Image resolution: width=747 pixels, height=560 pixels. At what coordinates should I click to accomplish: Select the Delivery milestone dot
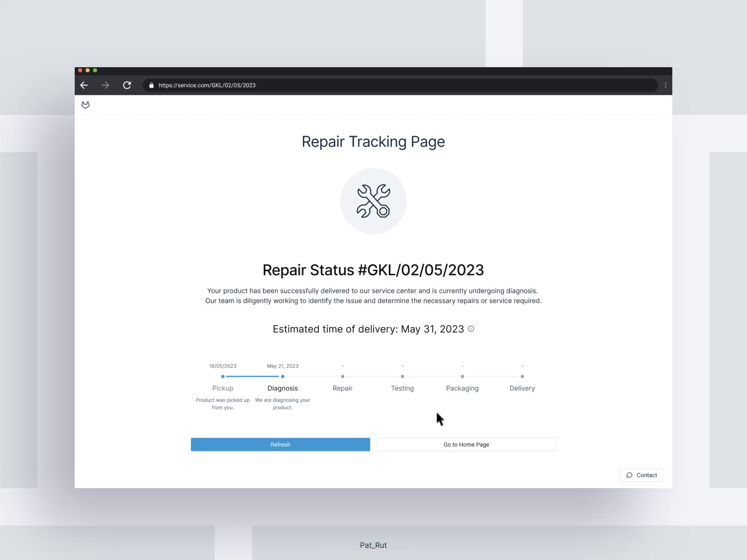[x=522, y=376]
